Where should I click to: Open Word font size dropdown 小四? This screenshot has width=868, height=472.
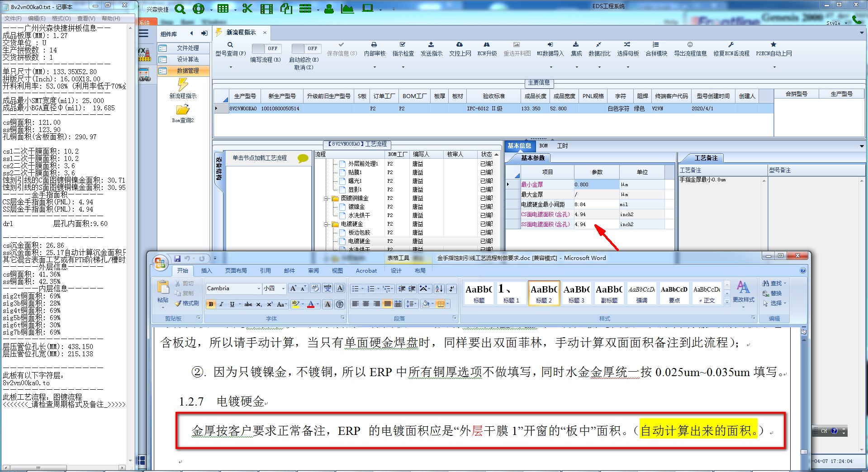pyautogui.click(x=283, y=288)
